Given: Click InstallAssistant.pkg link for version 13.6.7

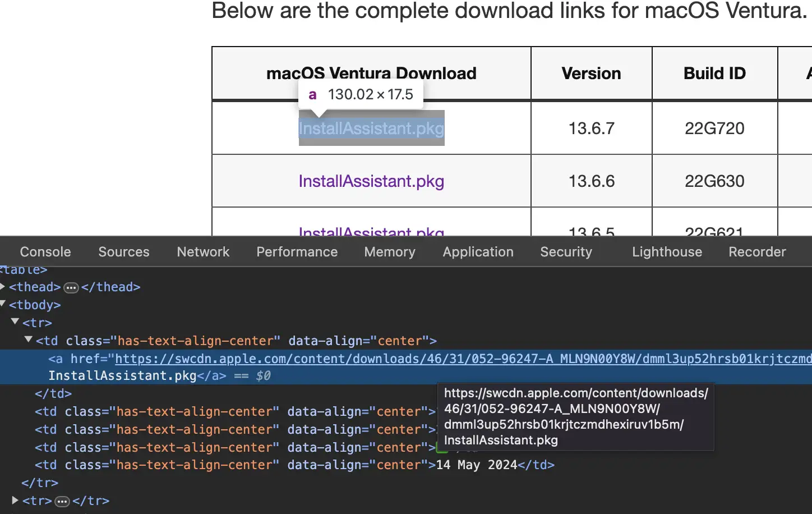Looking at the screenshot, I should pyautogui.click(x=371, y=128).
